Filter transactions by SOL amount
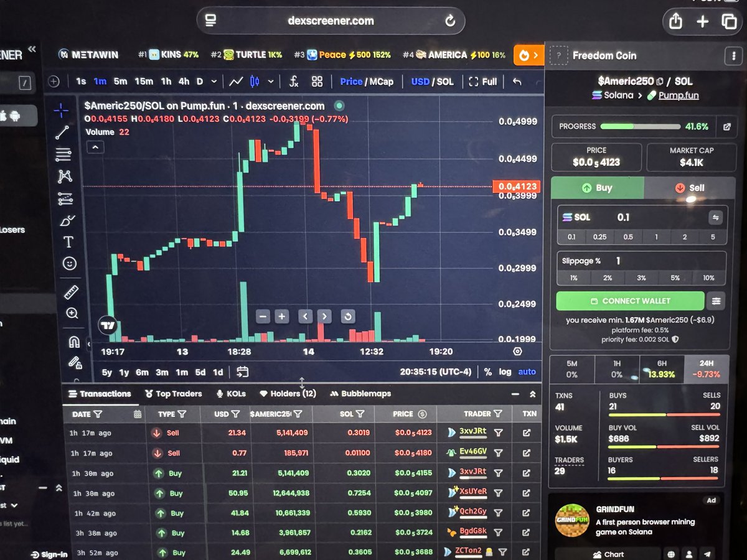This screenshot has height=560, width=747. point(360,414)
